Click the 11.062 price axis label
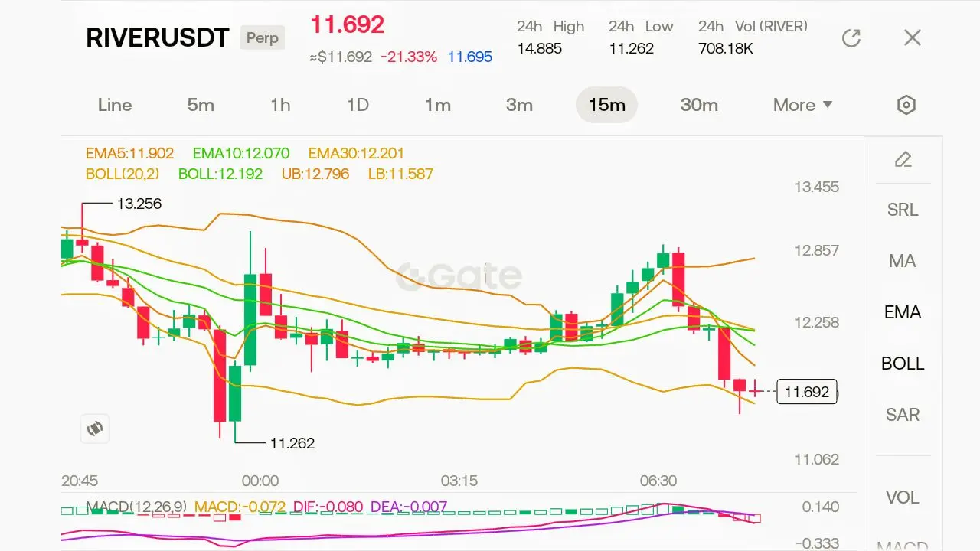The height and width of the screenshot is (551, 980). coord(817,459)
